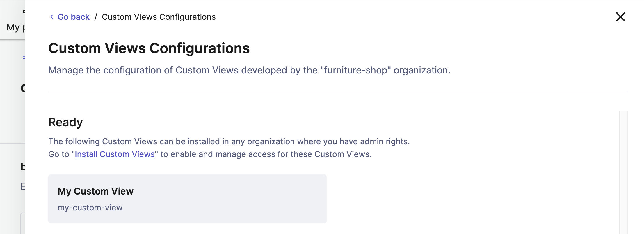
Task: Click the Custom Views Configurations breadcrumb
Action: coord(159,17)
